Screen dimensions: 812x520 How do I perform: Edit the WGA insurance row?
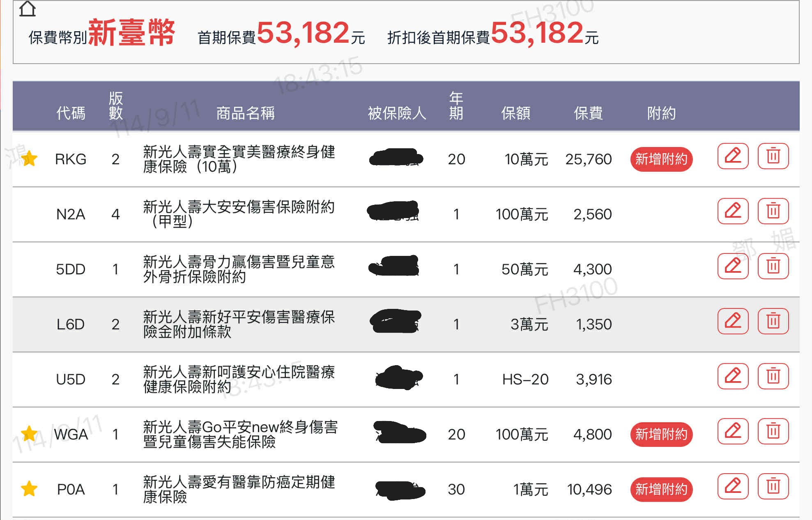[733, 431]
